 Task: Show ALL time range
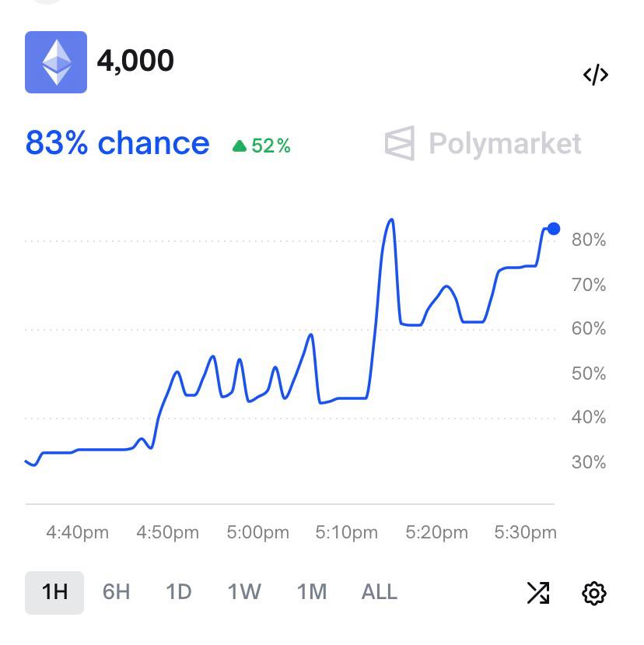point(379,592)
